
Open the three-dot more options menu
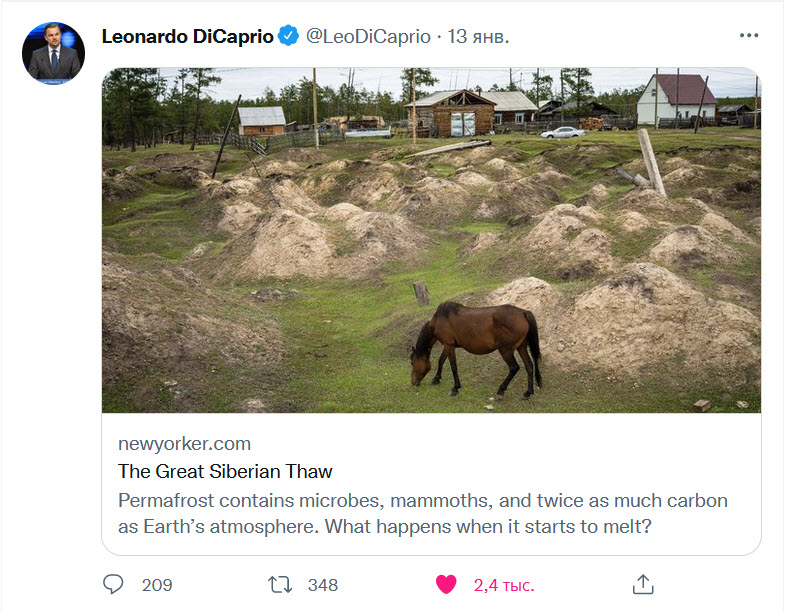coord(749,36)
